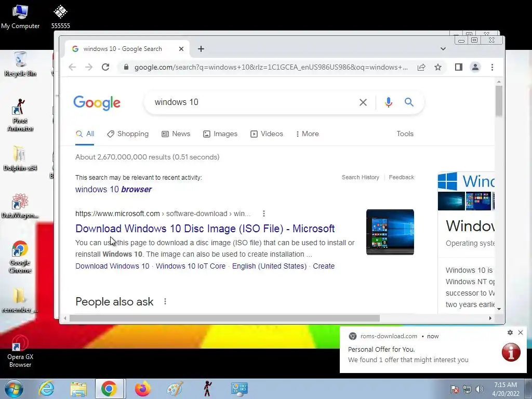Select the Opera GX Browser shortcut
This screenshot has width=532, height=399.
20,352
